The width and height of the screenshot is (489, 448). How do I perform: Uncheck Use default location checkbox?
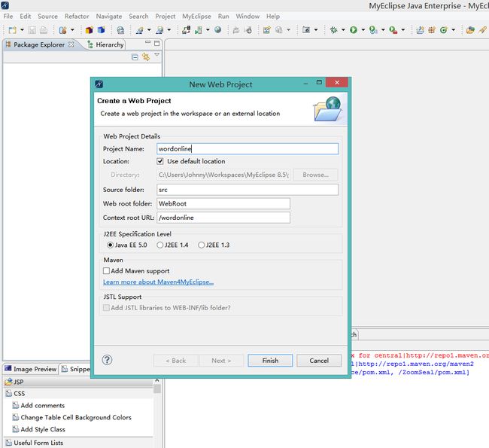(160, 161)
